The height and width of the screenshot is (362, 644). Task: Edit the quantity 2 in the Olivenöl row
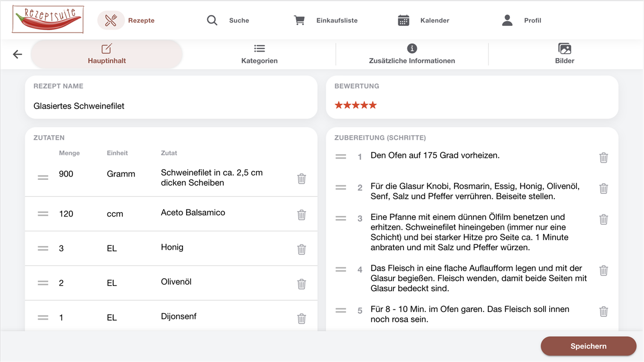click(x=61, y=283)
